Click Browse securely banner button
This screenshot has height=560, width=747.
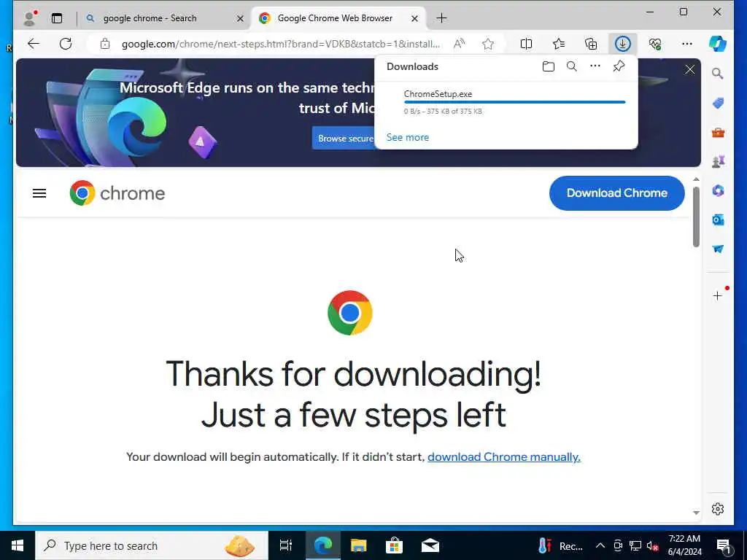pyautogui.click(x=344, y=138)
